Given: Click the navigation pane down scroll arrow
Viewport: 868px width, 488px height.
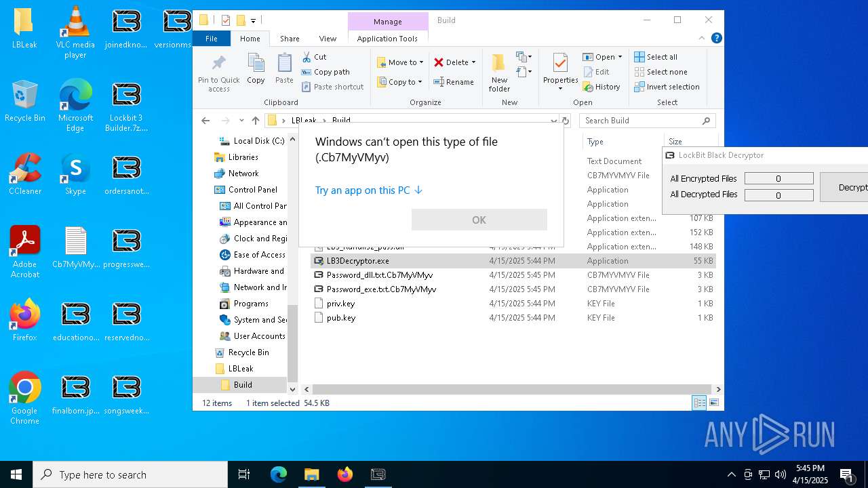Looking at the screenshot, I should pyautogui.click(x=292, y=390).
